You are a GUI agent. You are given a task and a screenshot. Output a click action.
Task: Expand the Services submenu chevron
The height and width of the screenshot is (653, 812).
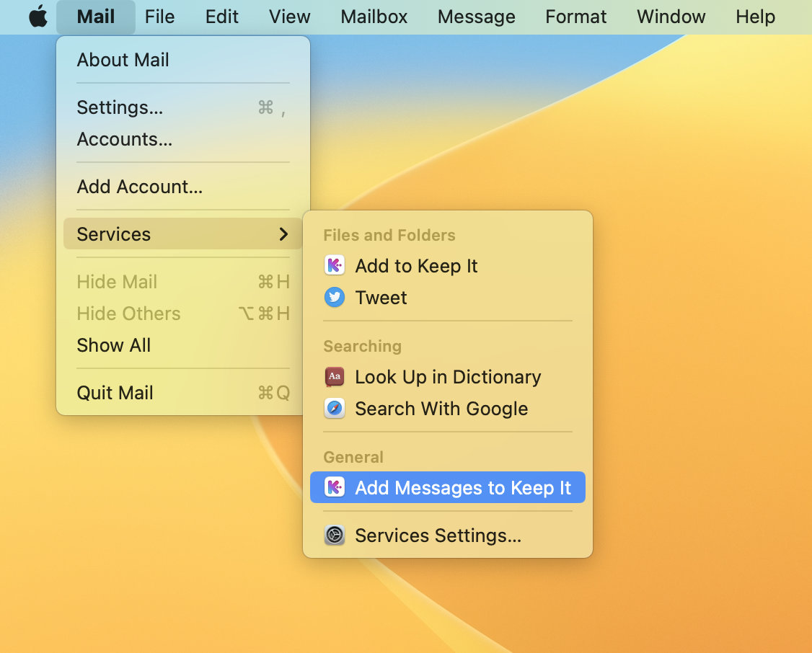pyautogui.click(x=283, y=234)
